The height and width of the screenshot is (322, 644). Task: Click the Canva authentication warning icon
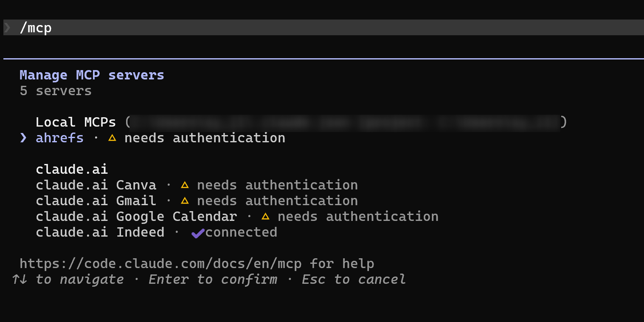(185, 184)
